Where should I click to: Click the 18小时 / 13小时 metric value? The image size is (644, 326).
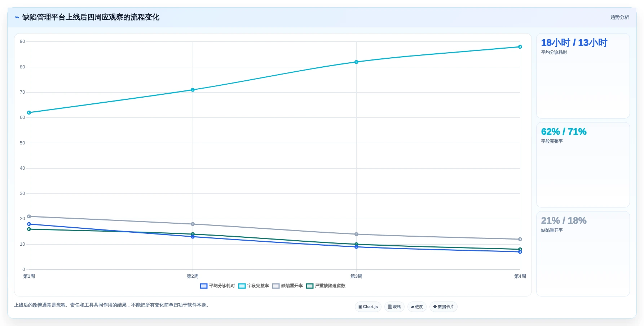[x=574, y=43]
